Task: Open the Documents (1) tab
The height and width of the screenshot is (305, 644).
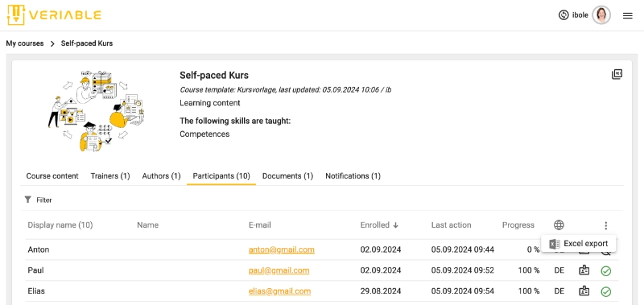Action: [287, 175]
